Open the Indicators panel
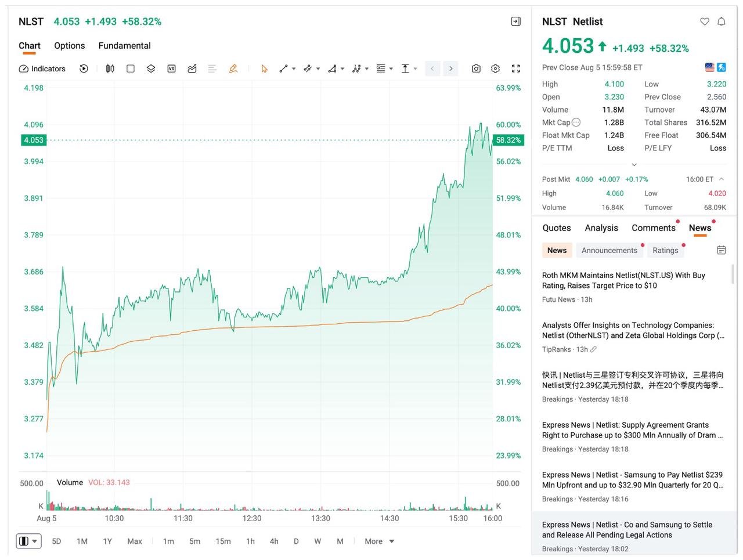 click(42, 68)
